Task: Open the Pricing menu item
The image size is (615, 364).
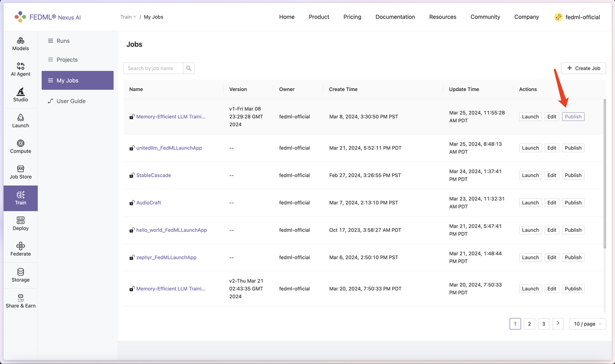Action: pos(352,17)
